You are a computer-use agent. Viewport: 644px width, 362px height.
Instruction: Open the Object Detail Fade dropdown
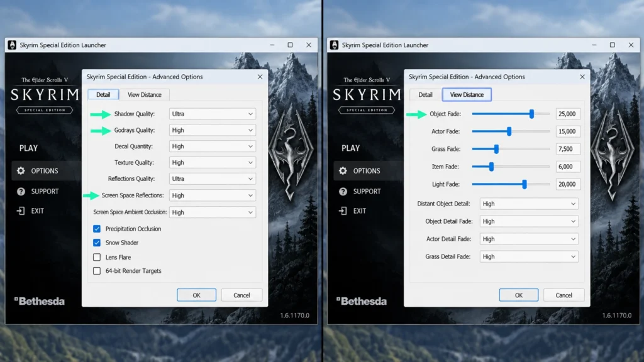[529, 221]
